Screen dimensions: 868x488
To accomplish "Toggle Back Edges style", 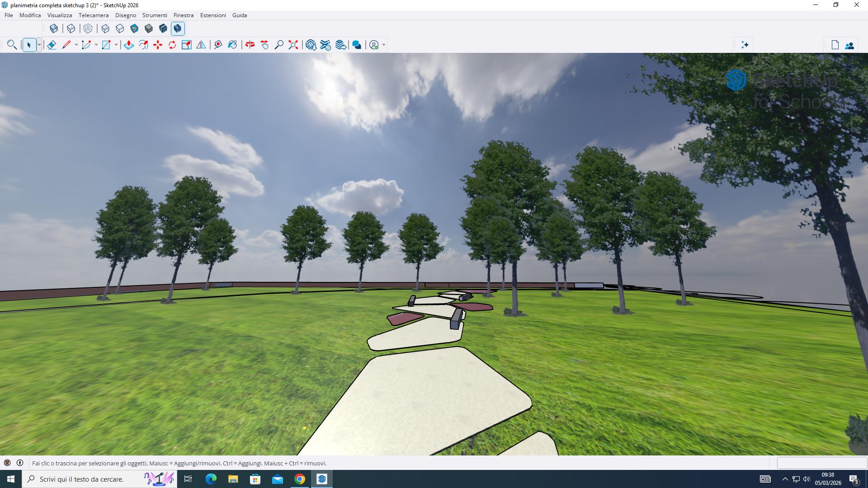I will pos(71,28).
